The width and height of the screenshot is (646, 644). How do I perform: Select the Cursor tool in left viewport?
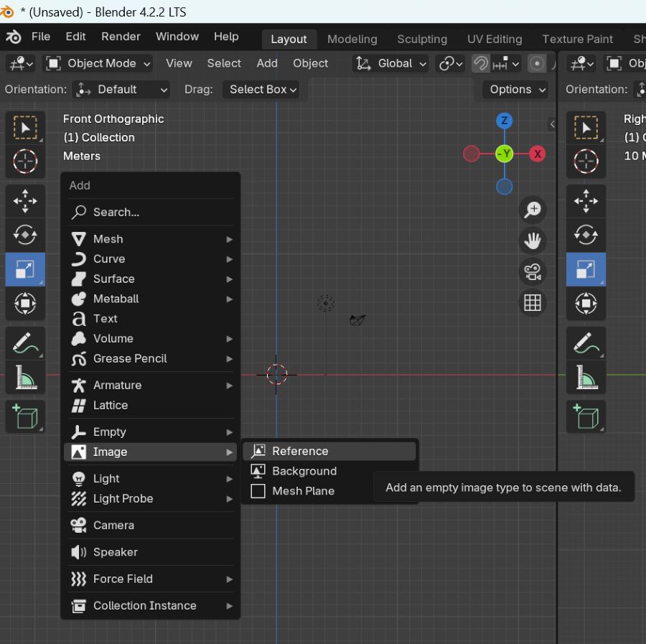[25, 161]
